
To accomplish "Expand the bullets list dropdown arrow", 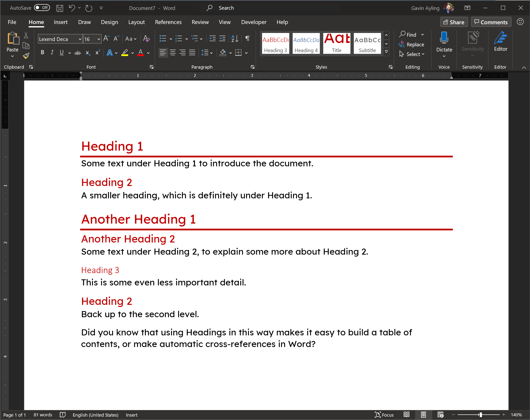I will 171,39.
